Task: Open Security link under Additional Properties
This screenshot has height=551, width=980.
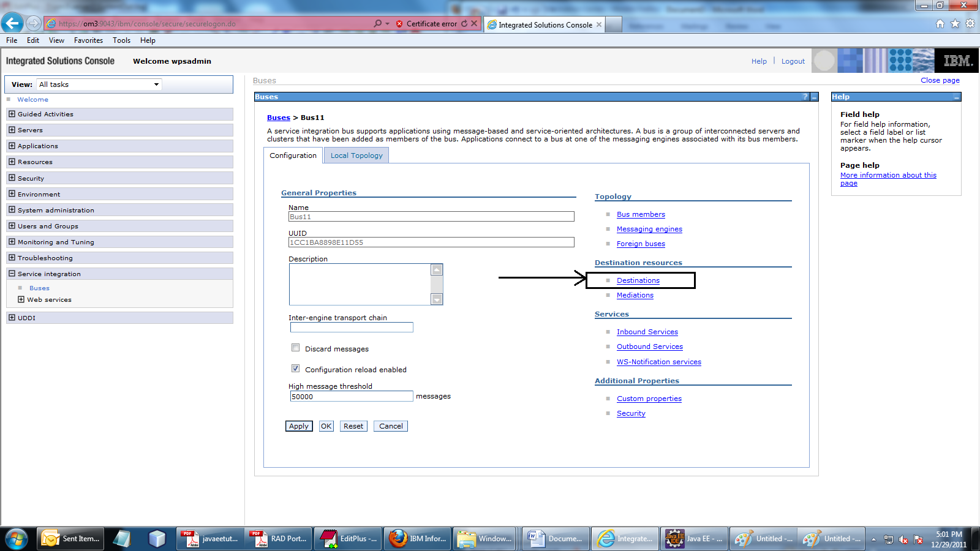Action: pos(631,413)
